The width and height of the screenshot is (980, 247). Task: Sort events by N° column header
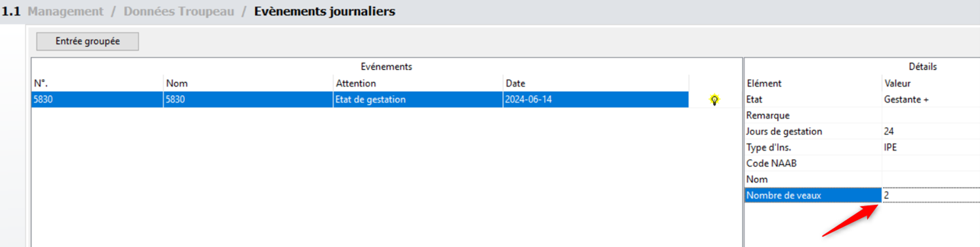97,83
